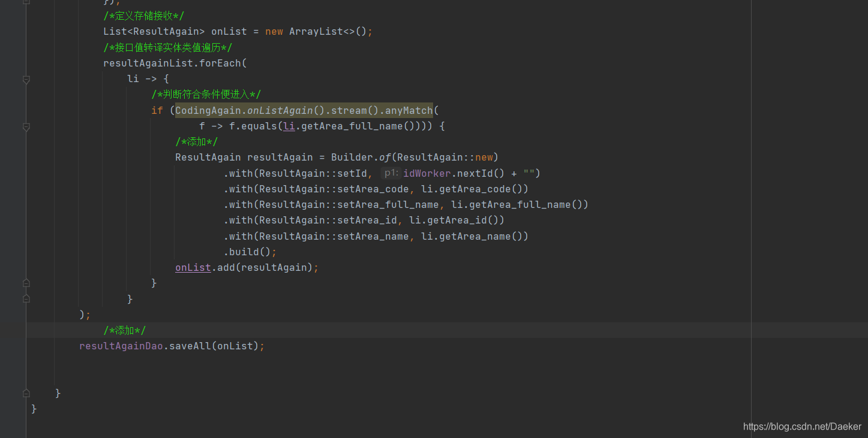
Task: Click 'ArrayList<>()' constructor call
Action: [x=328, y=32]
